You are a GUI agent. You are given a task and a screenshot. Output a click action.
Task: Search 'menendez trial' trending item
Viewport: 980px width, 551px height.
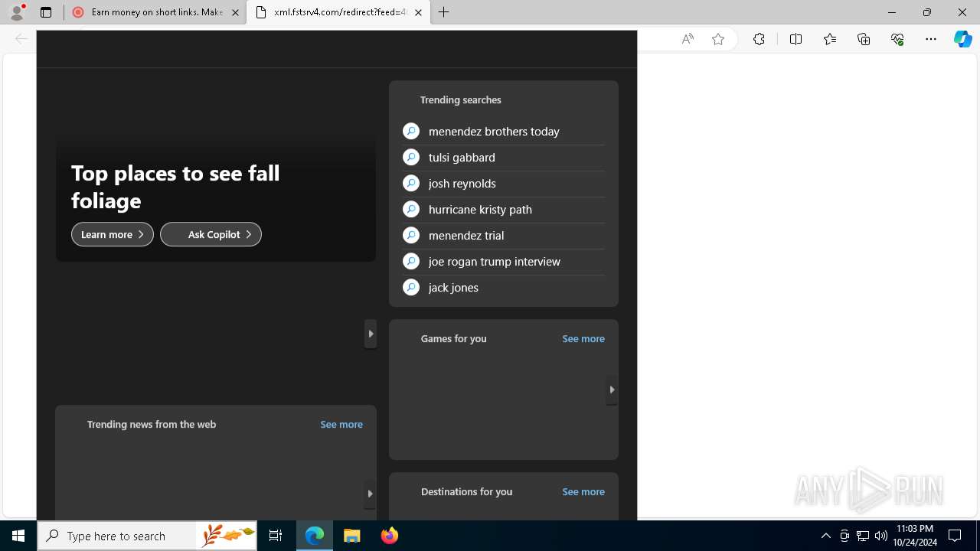pos(504,236)
